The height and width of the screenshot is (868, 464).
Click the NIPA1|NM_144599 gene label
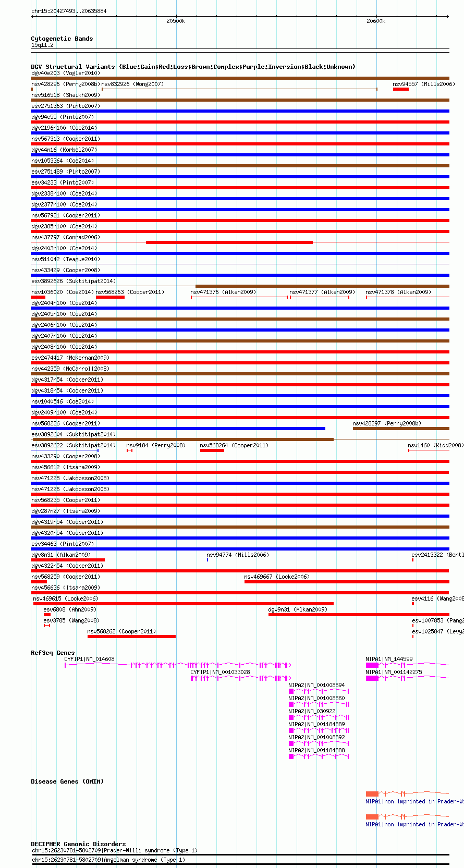(389, 659)
